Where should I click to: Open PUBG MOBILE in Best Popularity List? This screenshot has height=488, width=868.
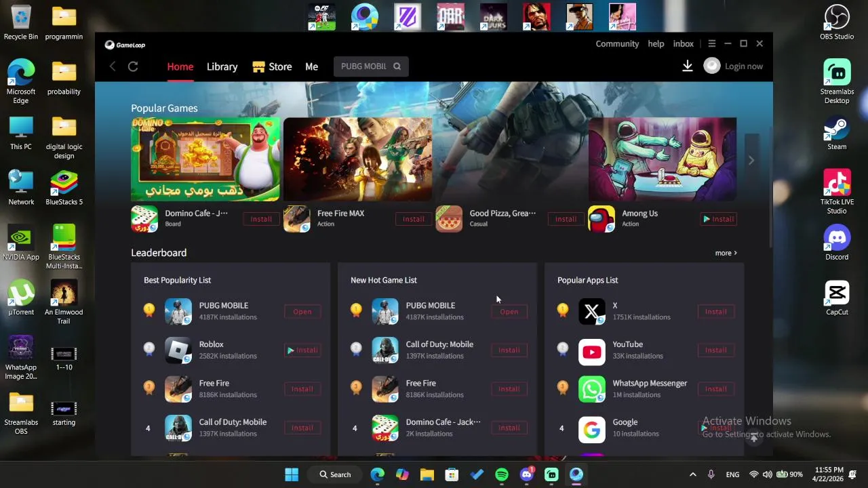pyautogui.click(x=302, y=312)
